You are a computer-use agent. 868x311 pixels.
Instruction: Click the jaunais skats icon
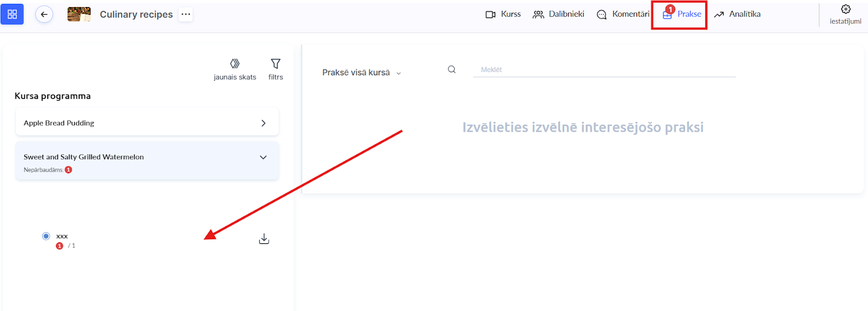pyautogui.click(x=235, y=64)
